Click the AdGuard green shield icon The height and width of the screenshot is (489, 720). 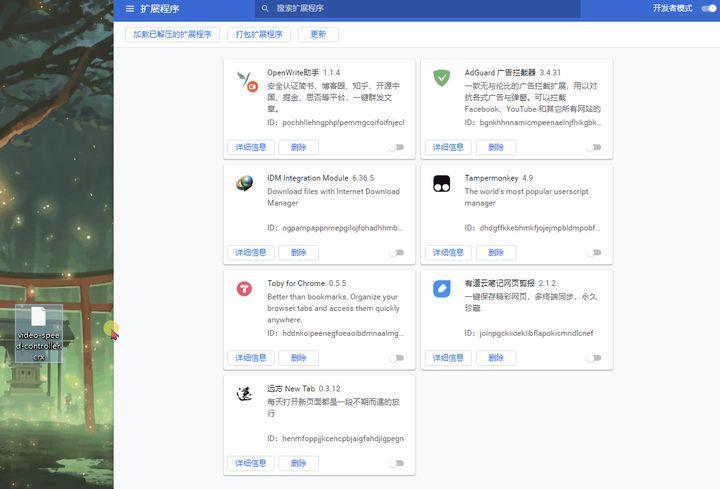[x=442, y=78]
